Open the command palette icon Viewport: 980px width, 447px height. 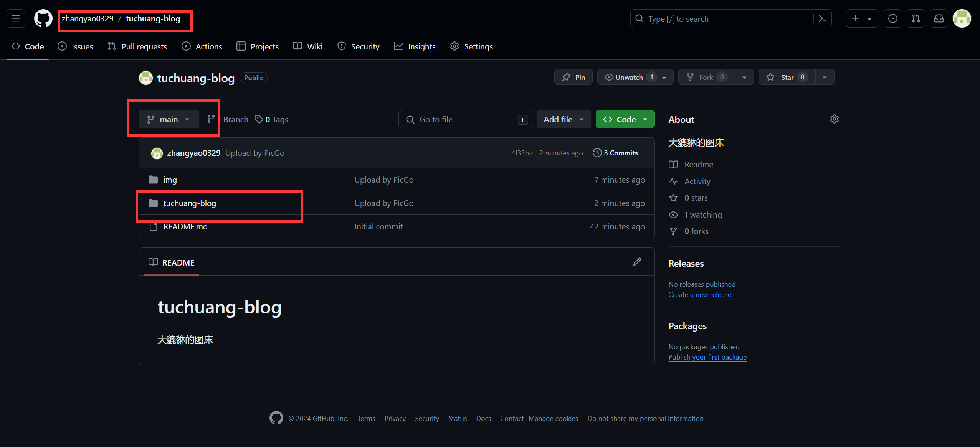tap(822, 18)
